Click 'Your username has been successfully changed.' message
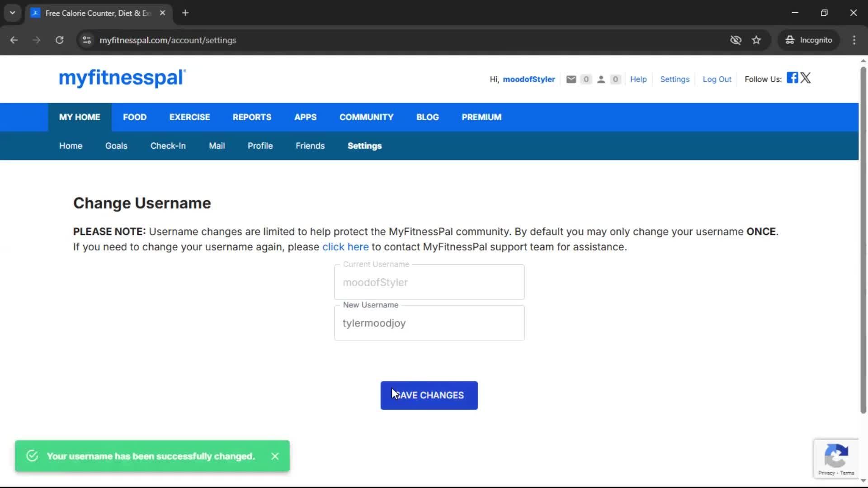This screenshot has width=868, height=488. click(151, 456)
